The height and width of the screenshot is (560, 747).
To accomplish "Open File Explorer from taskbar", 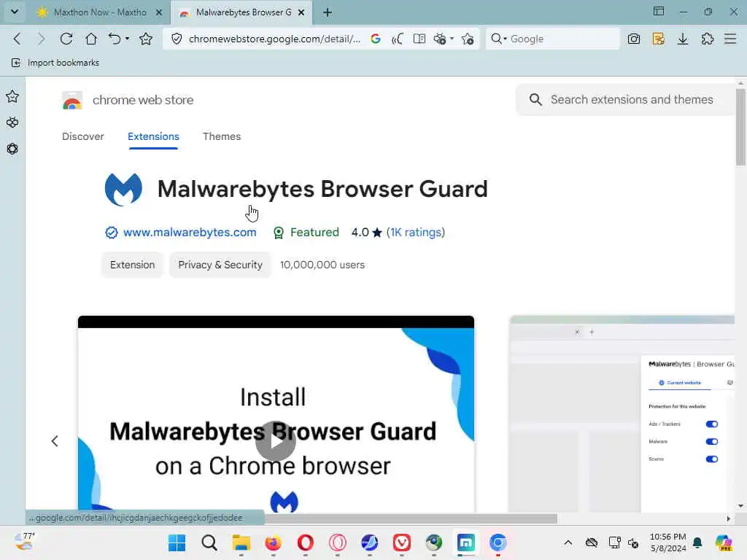I will [241, 542].
